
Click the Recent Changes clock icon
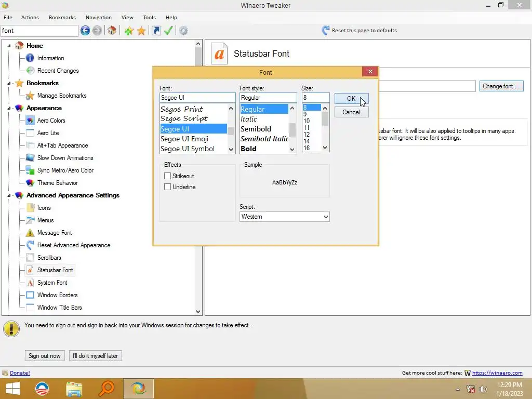pos(30,71)
